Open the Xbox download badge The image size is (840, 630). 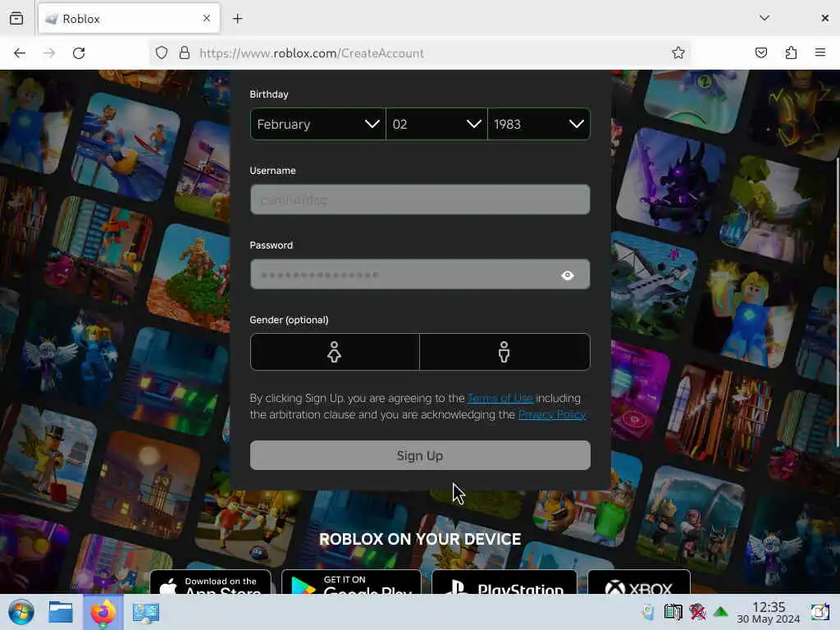click(x=638, y=583)
